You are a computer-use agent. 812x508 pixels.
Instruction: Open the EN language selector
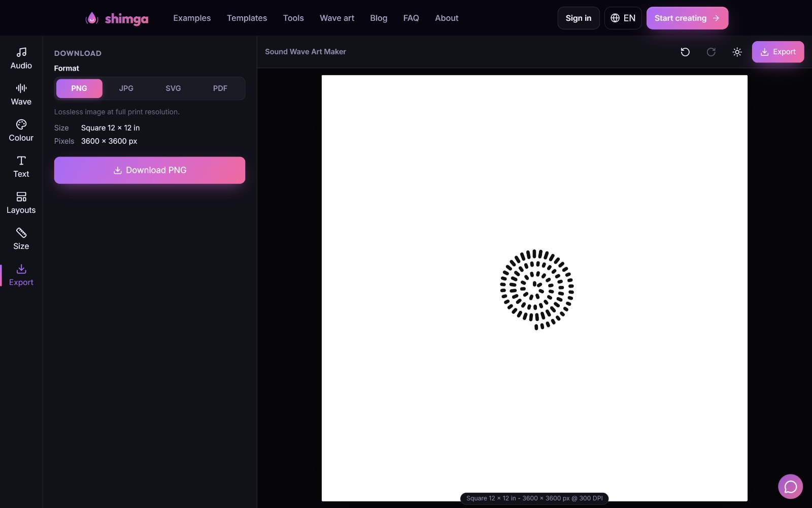(x=623, y=18)
